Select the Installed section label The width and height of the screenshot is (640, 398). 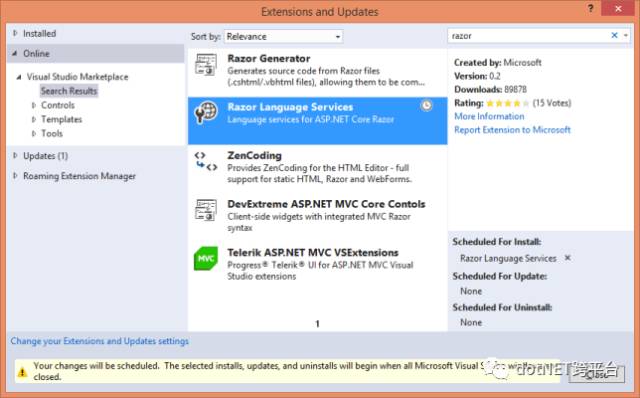(40, 33)
